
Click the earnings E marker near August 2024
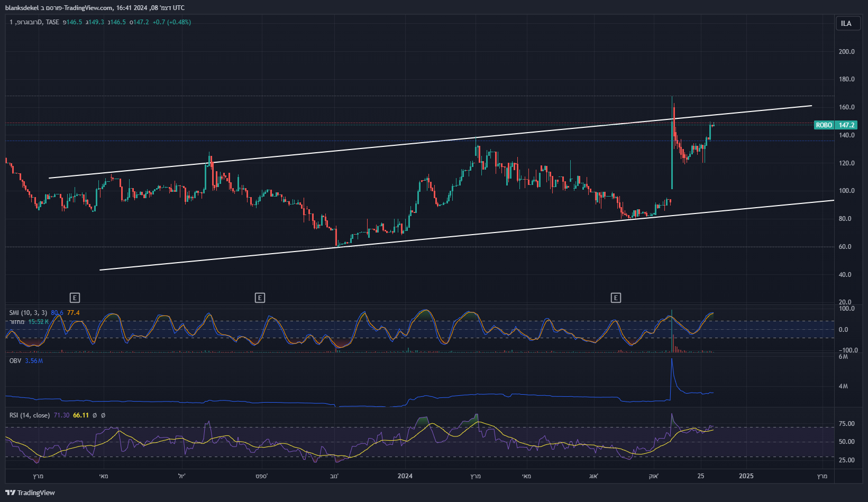point(616,298)
